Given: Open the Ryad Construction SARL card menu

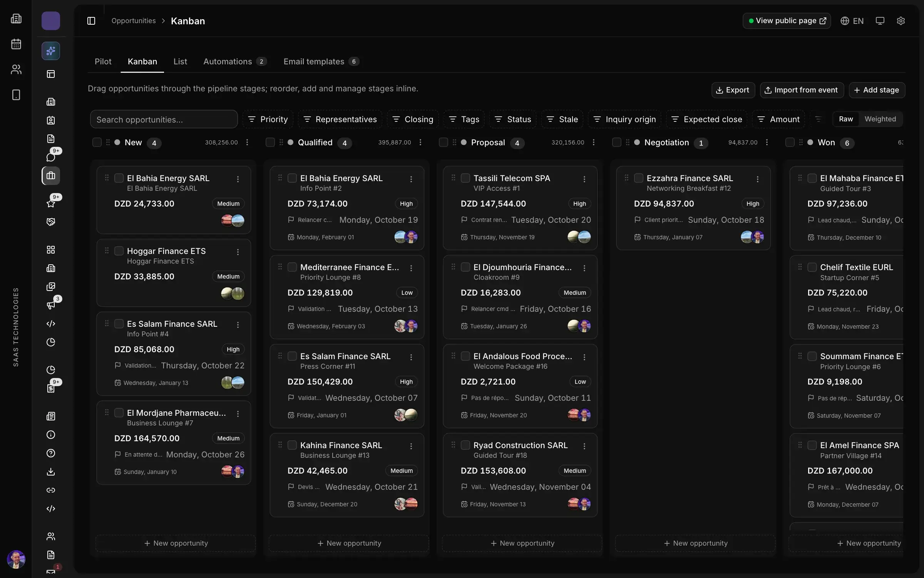Looking at the screenshot, I should (x=584, y=446).
